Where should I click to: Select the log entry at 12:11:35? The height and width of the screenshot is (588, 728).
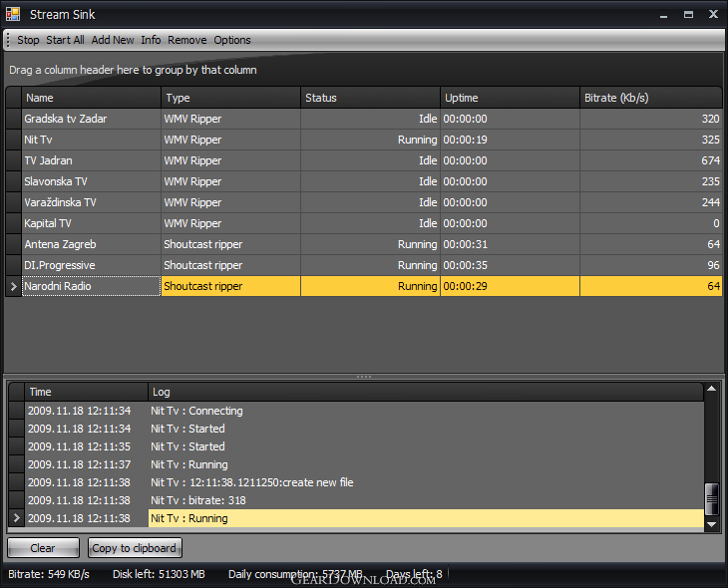pyautogui.click(x=356, y=446)
